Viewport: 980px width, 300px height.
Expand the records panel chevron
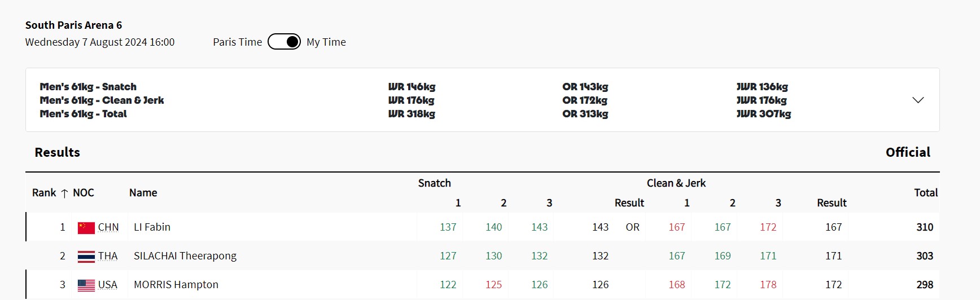pyautogui.click(x=918, y=100)
